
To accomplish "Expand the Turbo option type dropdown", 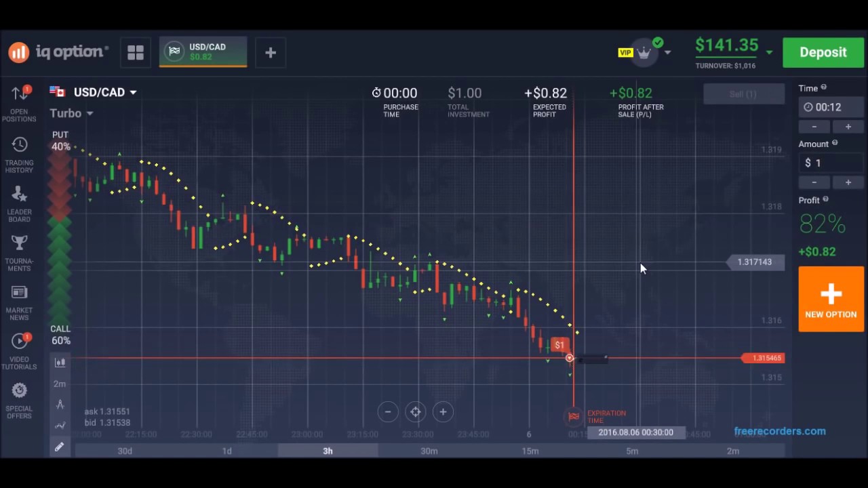I will [x=90, y=113].
